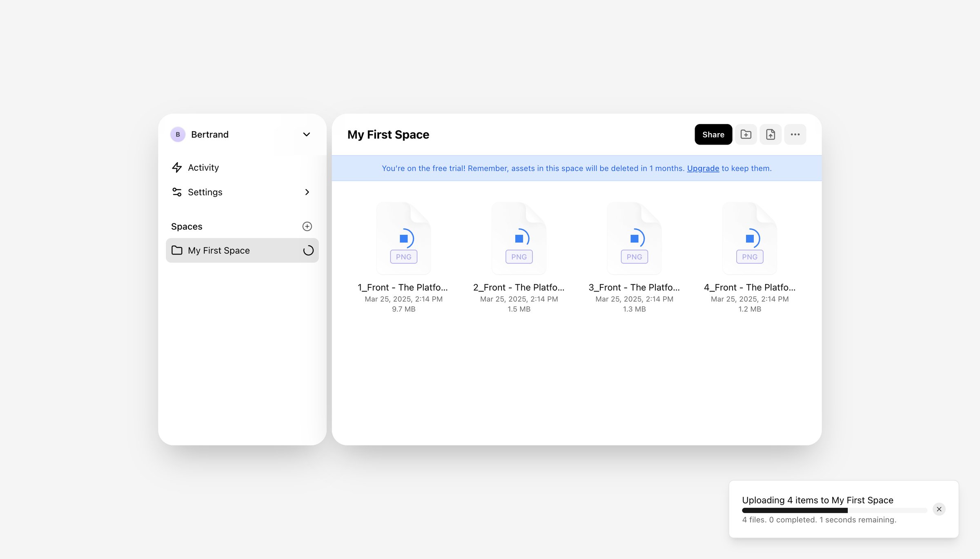Screen dimensions: 980x559
Task: Click the '1.3 MB' file size text
Action: (x=634, y=309)
